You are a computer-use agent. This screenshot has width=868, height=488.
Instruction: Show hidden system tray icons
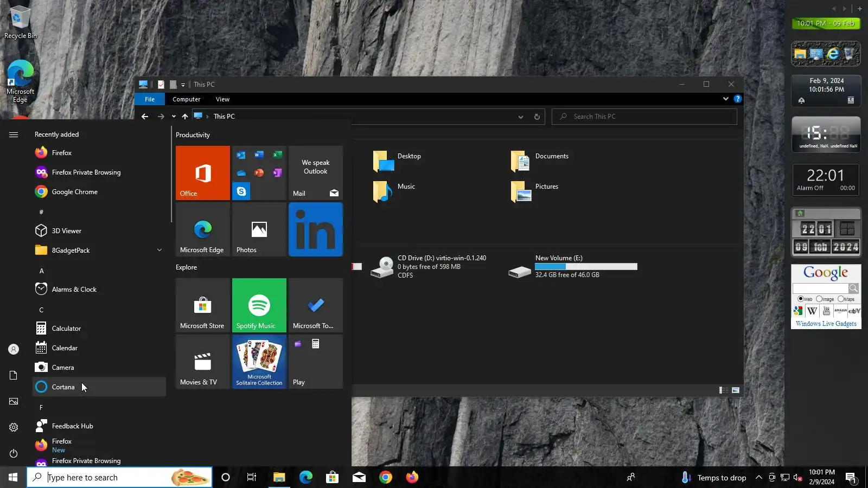759,478
